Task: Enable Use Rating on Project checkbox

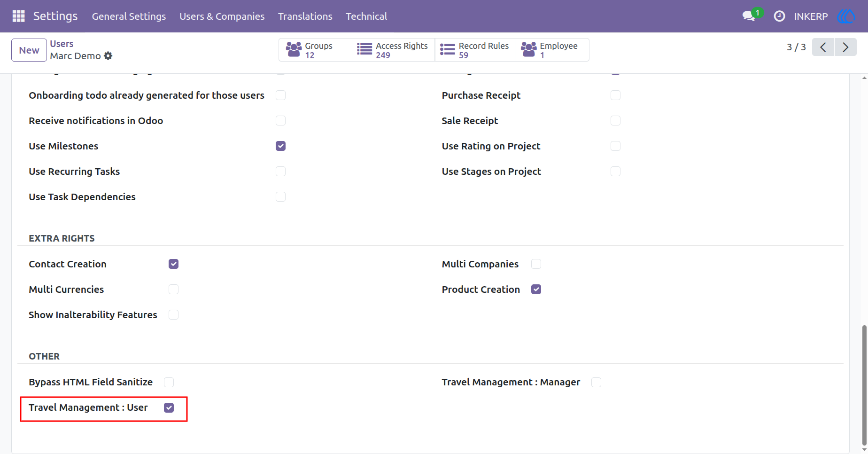Action: (615, 146)
